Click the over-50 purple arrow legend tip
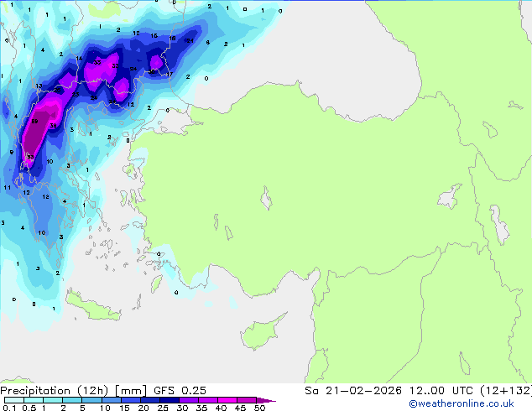This screenshot has height=411, width=532. pyautogui.click(x=266, y=400)
